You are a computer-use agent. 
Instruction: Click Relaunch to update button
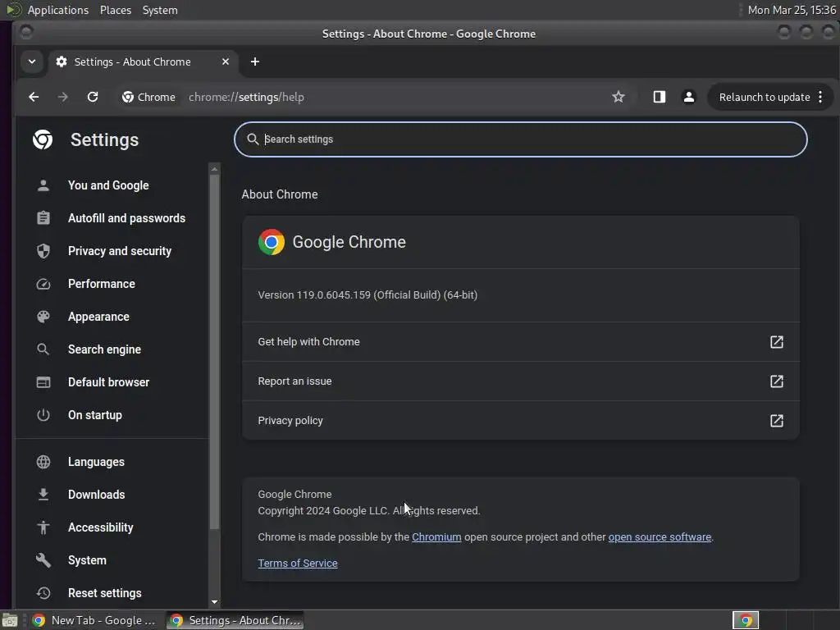(765, 97)
